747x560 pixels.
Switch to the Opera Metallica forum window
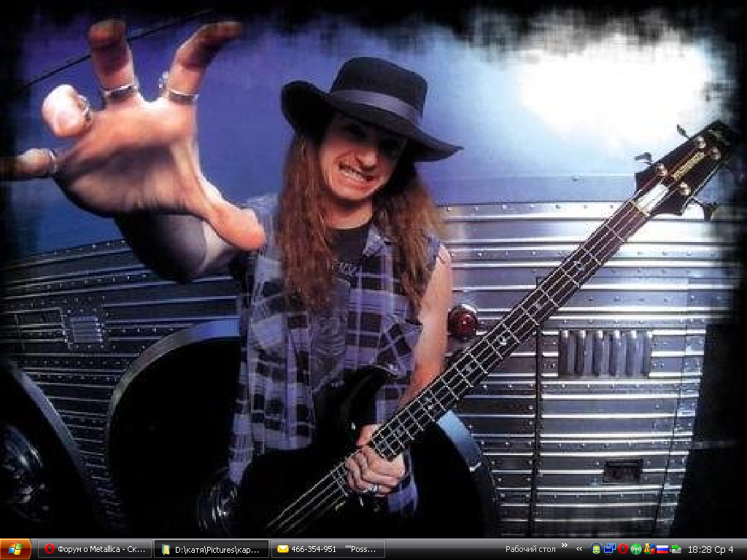[95, 549]
